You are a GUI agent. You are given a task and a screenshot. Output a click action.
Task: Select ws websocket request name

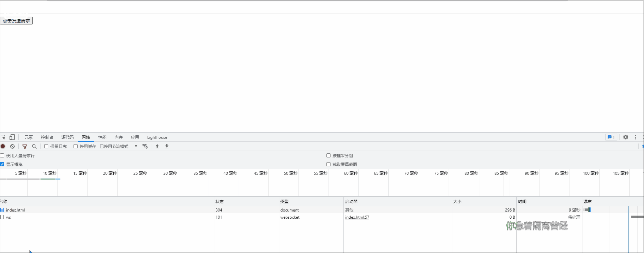click(x=9, y=217)
